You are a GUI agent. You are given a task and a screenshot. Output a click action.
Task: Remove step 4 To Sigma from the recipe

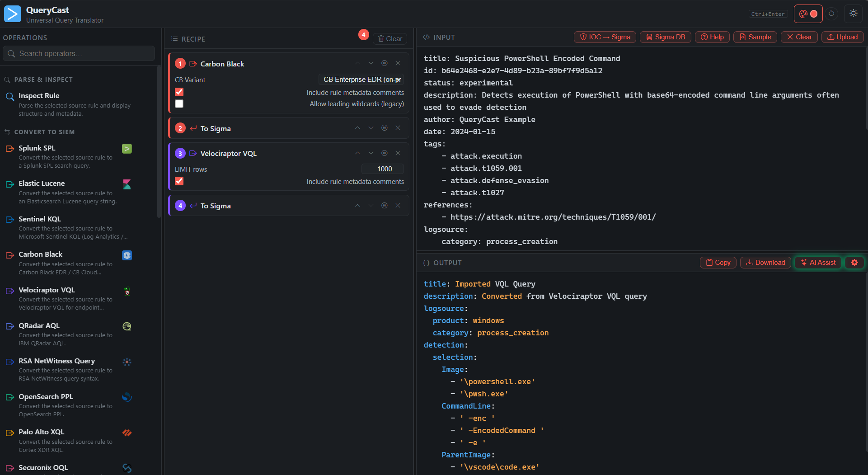[x=398, y=206]
